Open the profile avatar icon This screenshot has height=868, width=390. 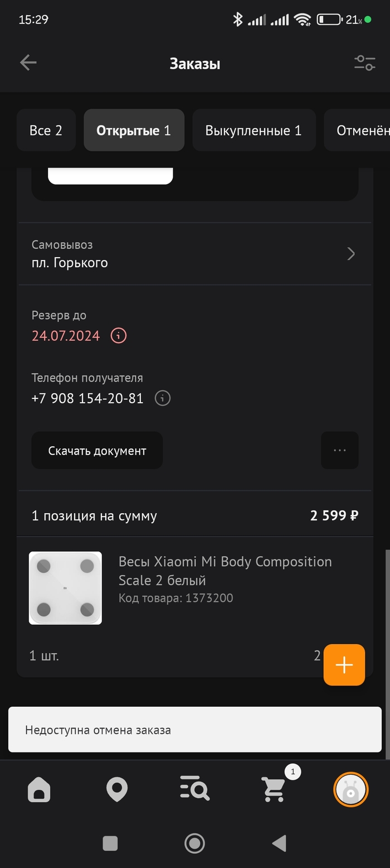[x=351, y=790]
